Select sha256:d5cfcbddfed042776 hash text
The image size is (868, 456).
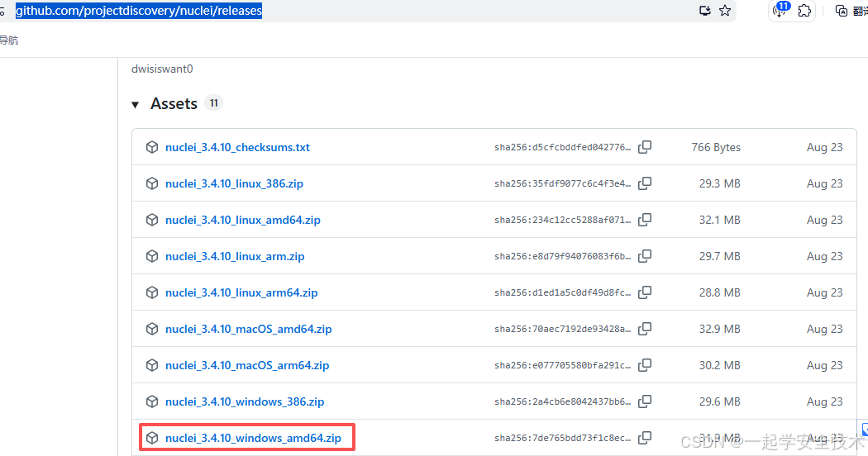(562, 147)
